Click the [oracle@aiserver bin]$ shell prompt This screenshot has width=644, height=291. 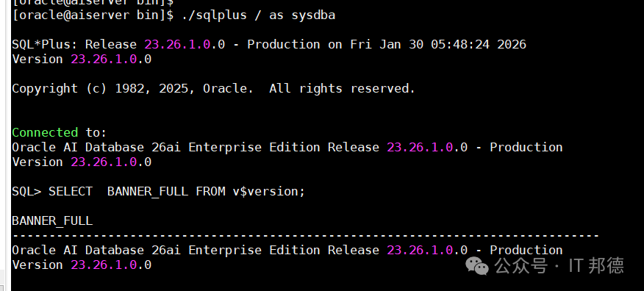point(93,15)
